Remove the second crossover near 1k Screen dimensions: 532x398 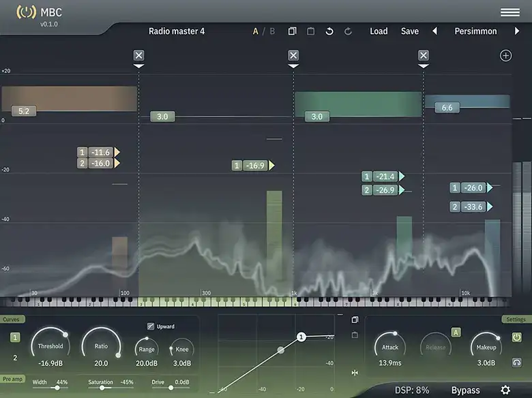click(x=293, y=55)
